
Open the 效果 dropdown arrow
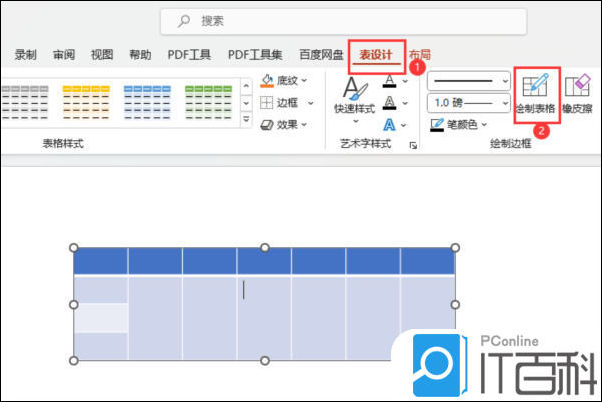tap(304, 125)
